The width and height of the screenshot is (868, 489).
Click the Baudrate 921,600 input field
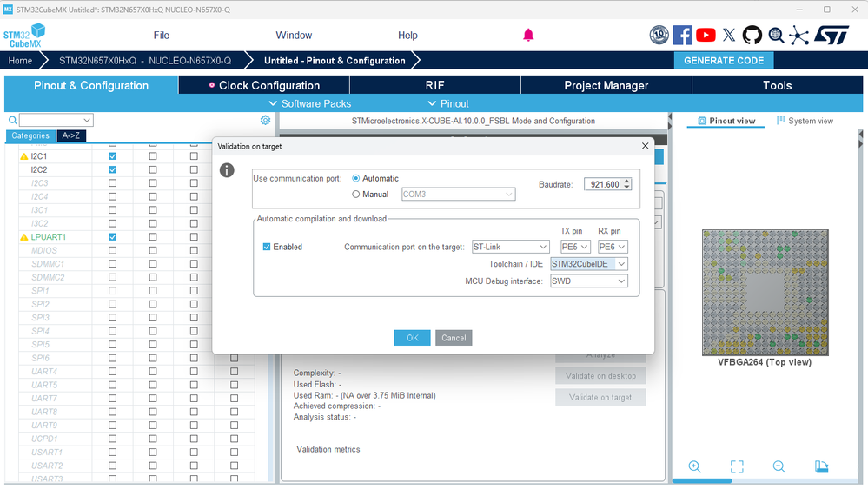[x=603, y=184]
